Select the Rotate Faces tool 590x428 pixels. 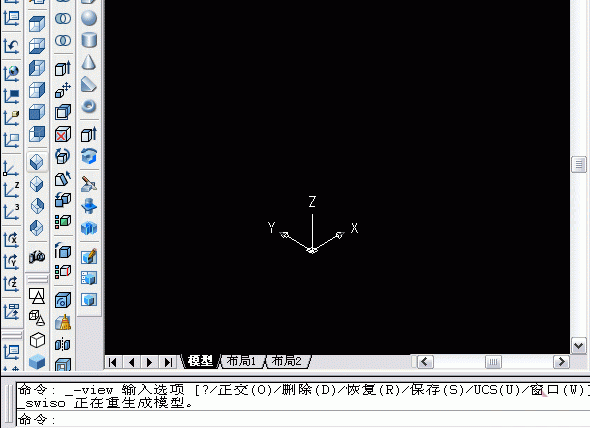63,156
